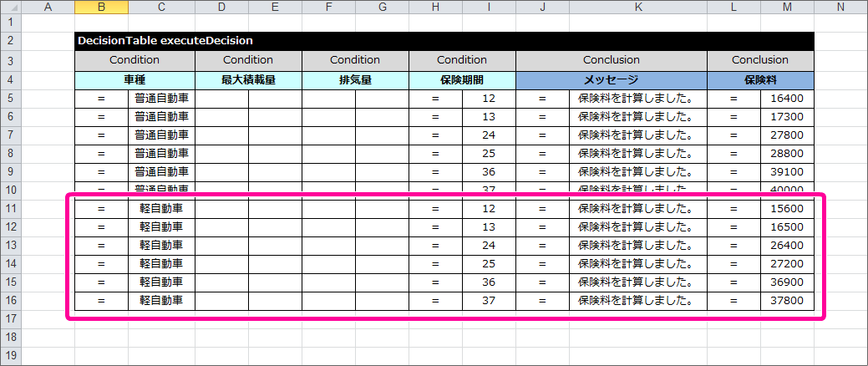Click the Condition cell above 車種

[x=135, y=60]
